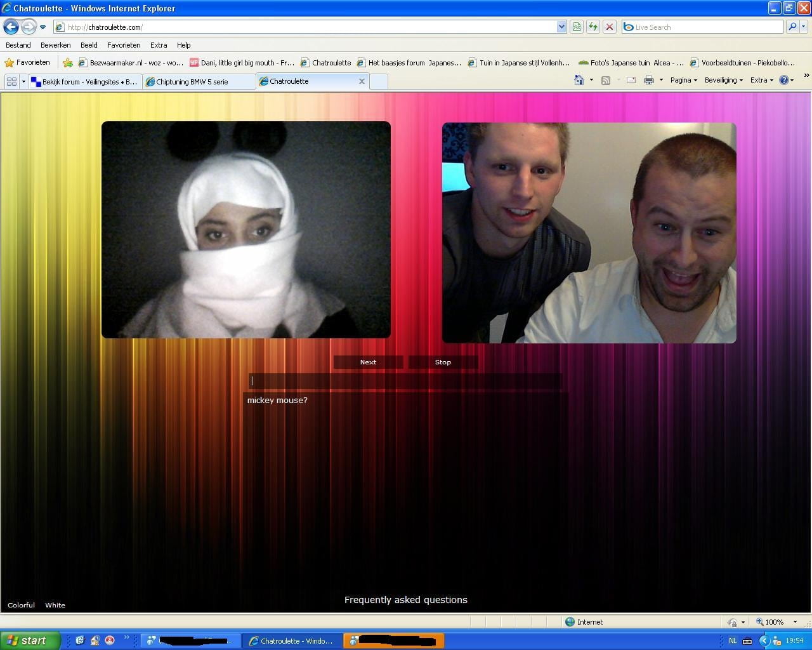The image size is (812, 650).
Task: Click the NL language indicator
Action: 733,641
